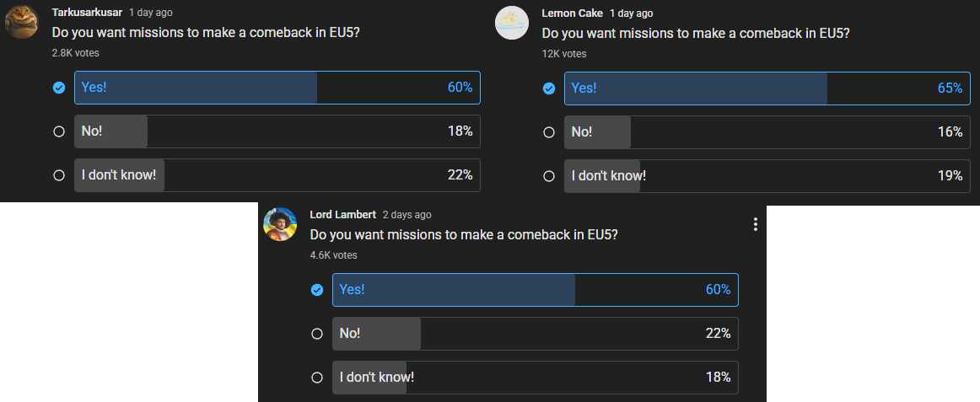
Task: Click the checked 'Yes!' mark in Lord Lambert's poll
Action: click(317, 290)
